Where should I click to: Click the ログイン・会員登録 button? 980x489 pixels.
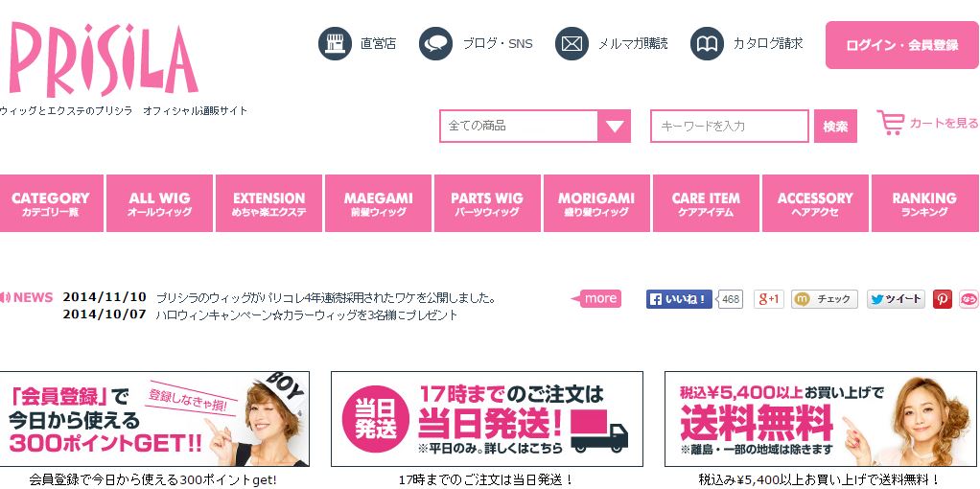(x=902, y=45)
